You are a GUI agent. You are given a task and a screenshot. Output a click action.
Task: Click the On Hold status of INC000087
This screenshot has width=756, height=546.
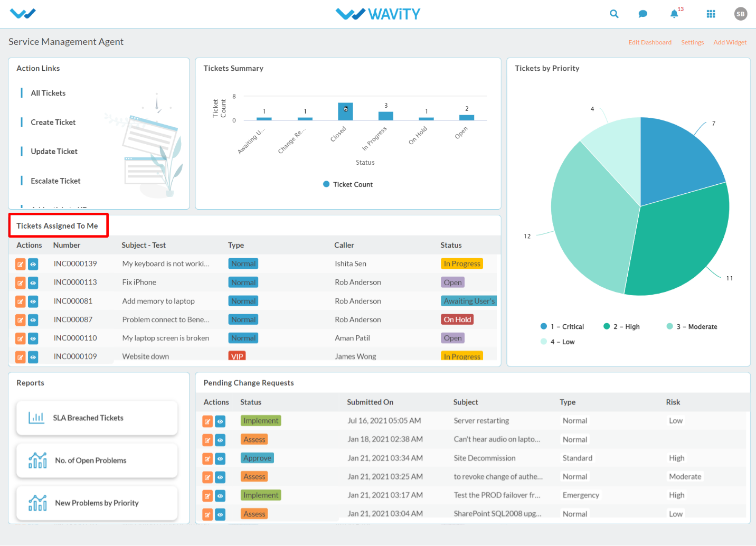click(x=457, y=319)
